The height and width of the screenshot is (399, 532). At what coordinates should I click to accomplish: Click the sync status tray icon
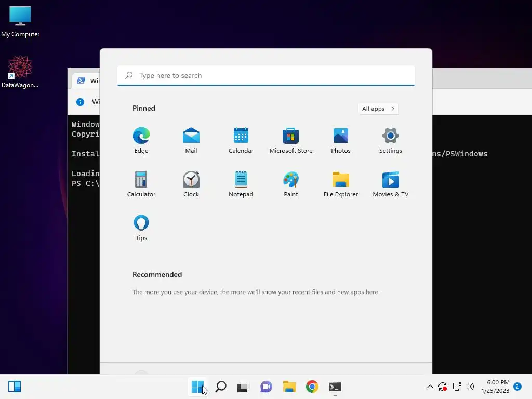[443, 387]
